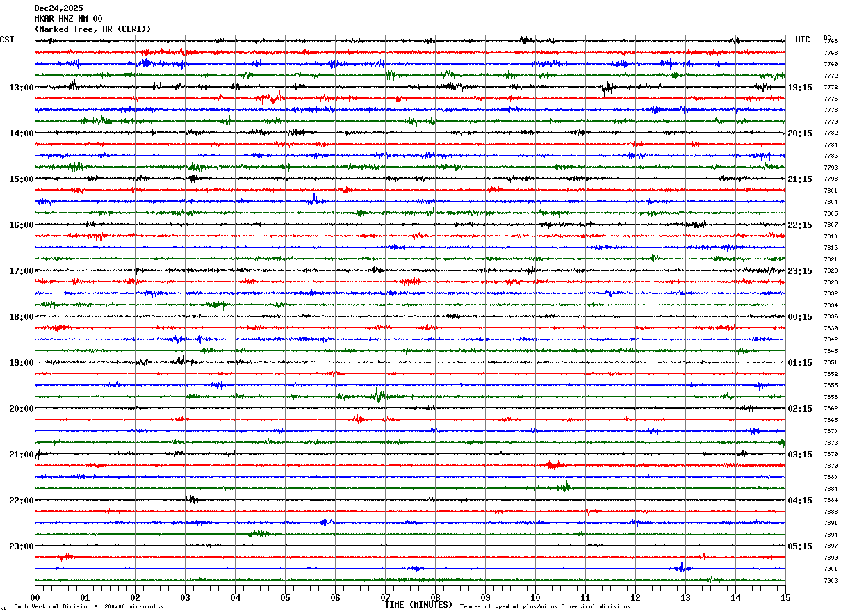Select the 00:15 UTC time label
841x616 pixels.
[800, 317]
